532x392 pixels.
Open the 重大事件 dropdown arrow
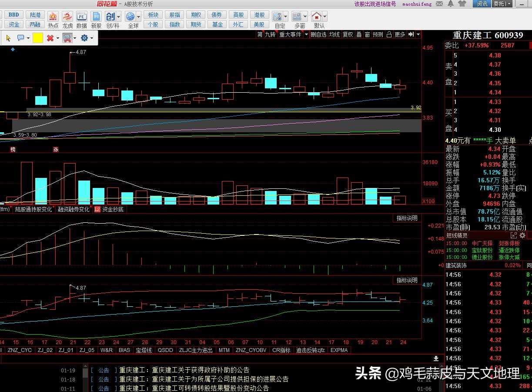306,34
